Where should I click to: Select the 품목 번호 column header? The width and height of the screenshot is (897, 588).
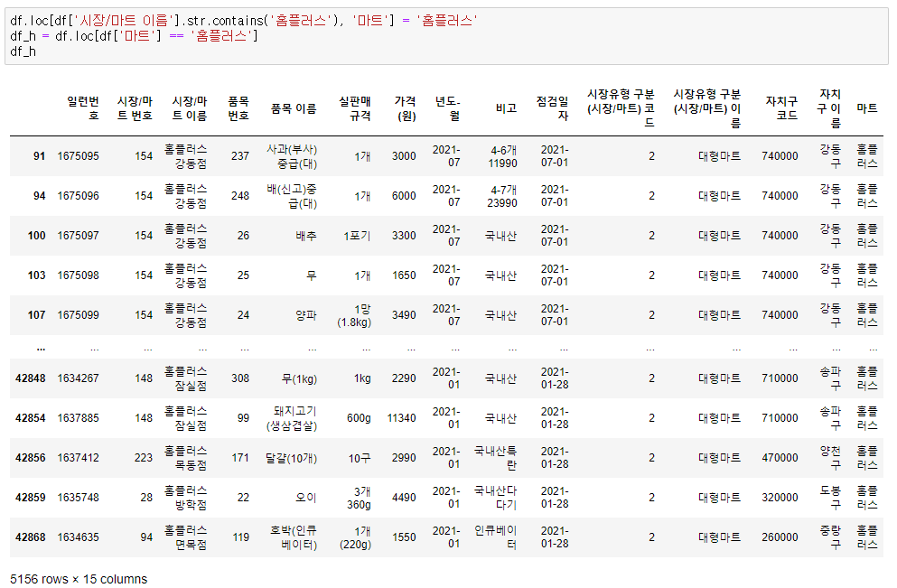tap(238, 108)
